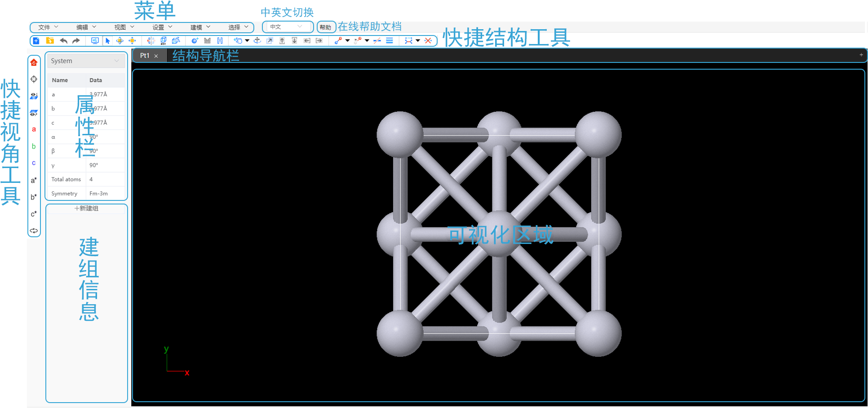Viewport: 868px width, 408px height.
Task: Click the monitor display icon in the toolbar
Action: coord(95,41)
